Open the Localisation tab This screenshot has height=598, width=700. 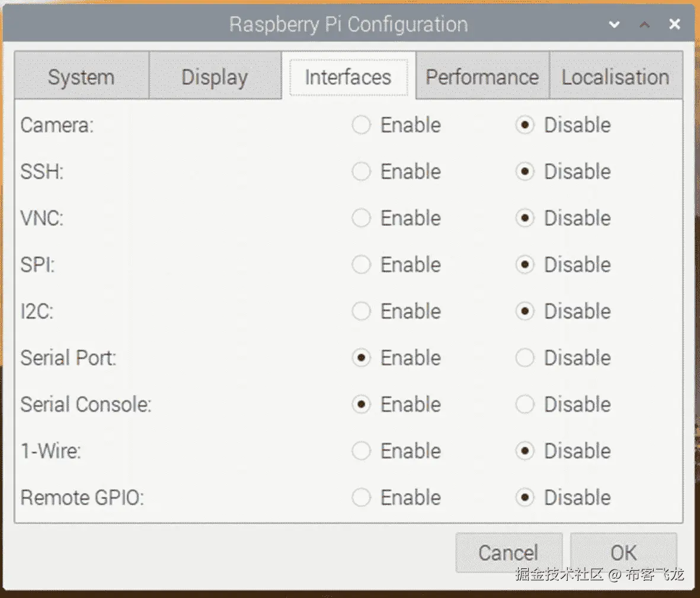(x=615, y=77)
